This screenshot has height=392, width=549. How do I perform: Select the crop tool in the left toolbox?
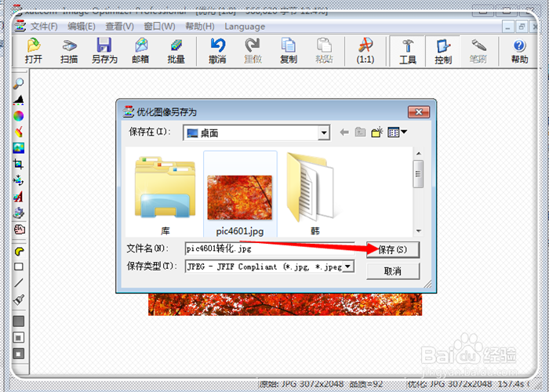pyautogui.click(x=19, y=164)
